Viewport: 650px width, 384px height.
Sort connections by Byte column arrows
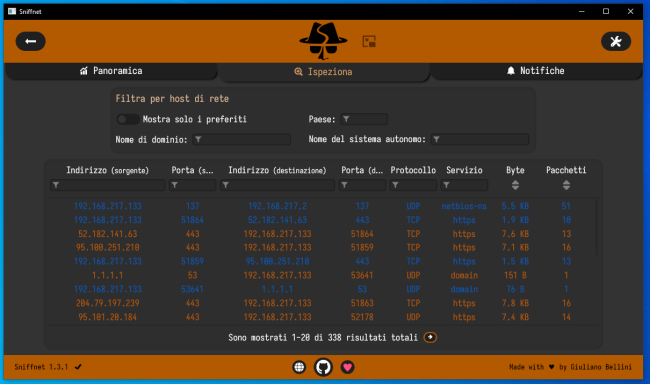515,185
